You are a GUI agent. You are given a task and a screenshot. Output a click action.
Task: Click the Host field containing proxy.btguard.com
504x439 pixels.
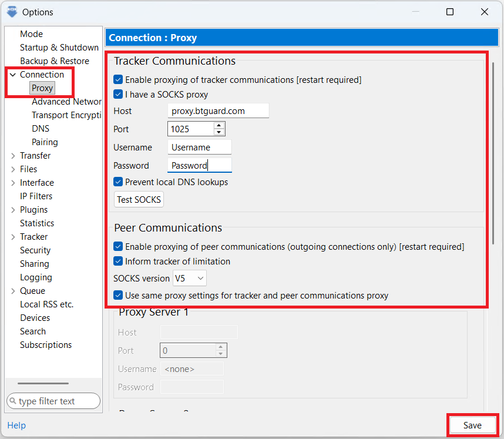point(218,111)
